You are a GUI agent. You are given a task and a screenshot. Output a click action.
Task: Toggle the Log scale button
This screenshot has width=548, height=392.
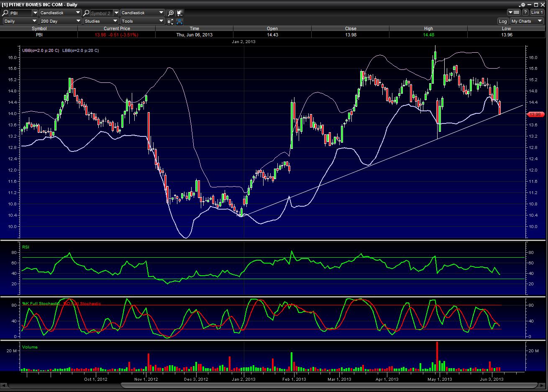pos(502,21)
